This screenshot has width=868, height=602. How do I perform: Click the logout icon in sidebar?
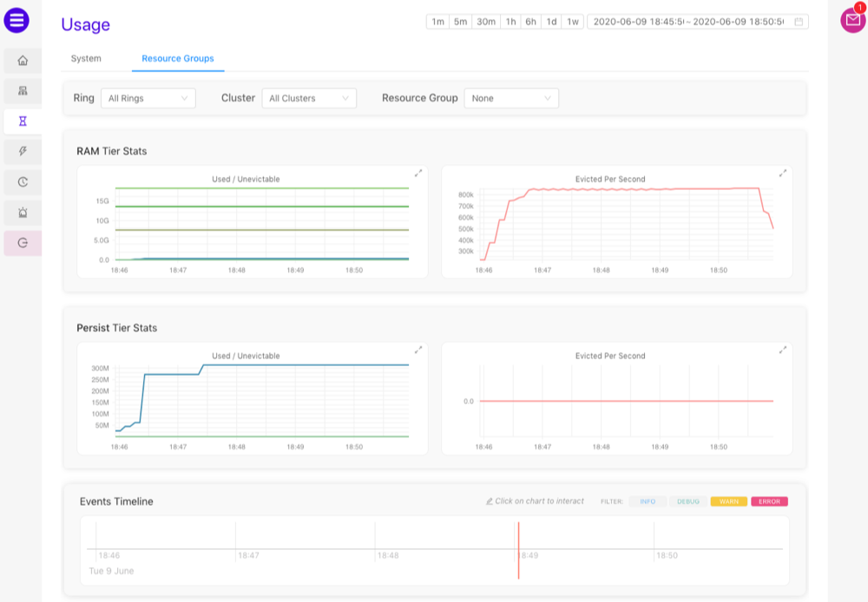coord(23,243)
